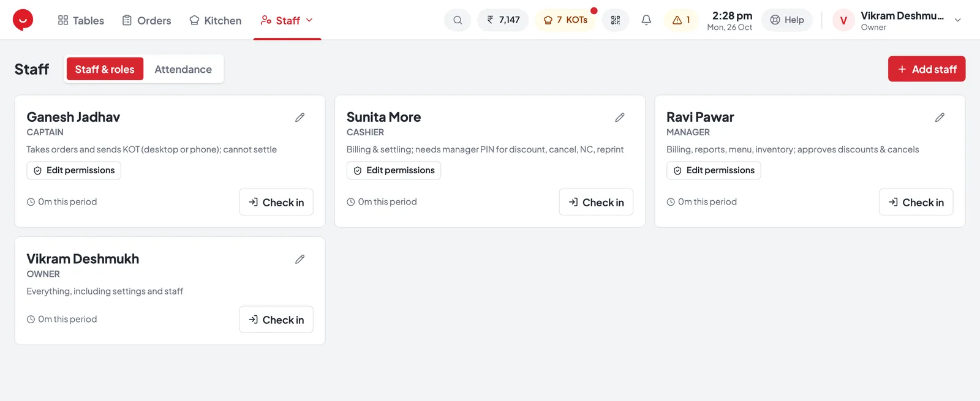Screen dimensions: 980x401
Task: Open the notifications bell
Action: [x=646, y=20]
